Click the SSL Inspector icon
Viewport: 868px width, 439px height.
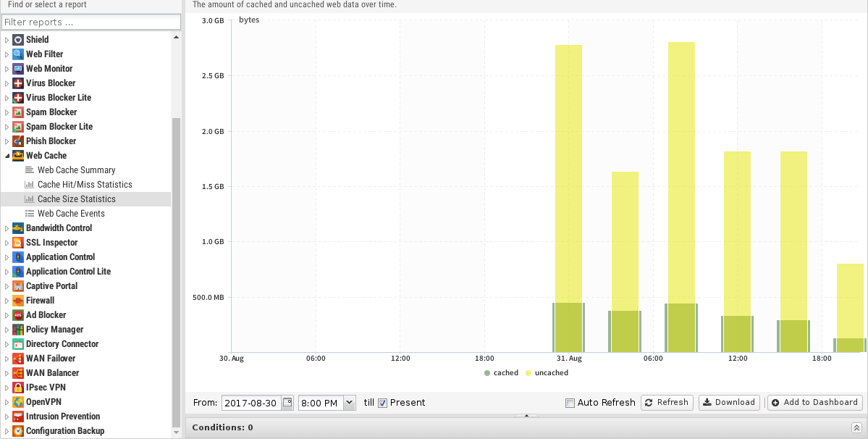pos(18,243)
